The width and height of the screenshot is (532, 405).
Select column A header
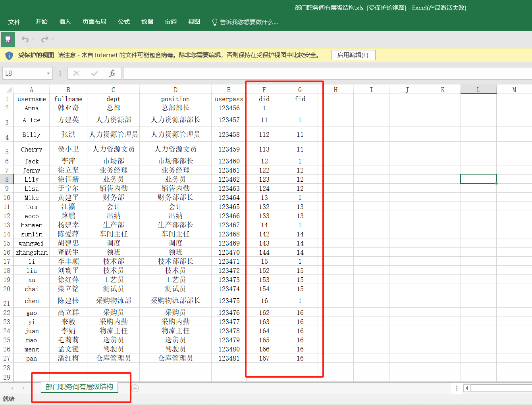(31, 90)
